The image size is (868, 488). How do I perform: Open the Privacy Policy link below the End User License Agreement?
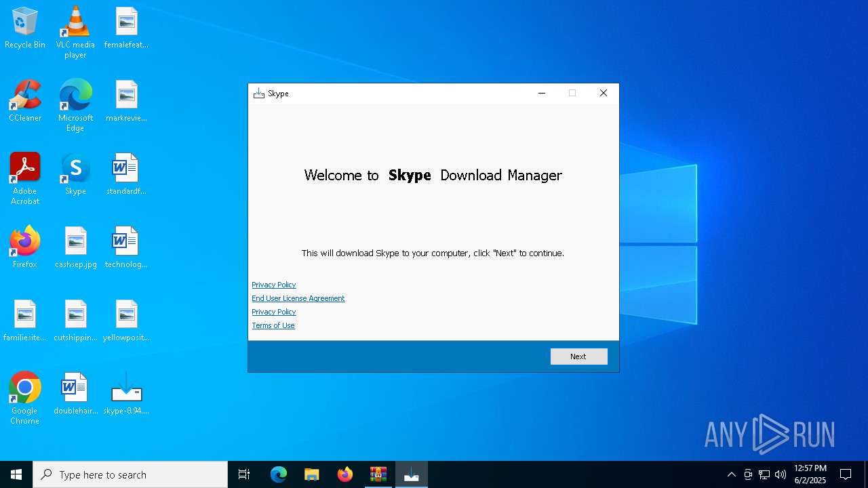[274, 312]
